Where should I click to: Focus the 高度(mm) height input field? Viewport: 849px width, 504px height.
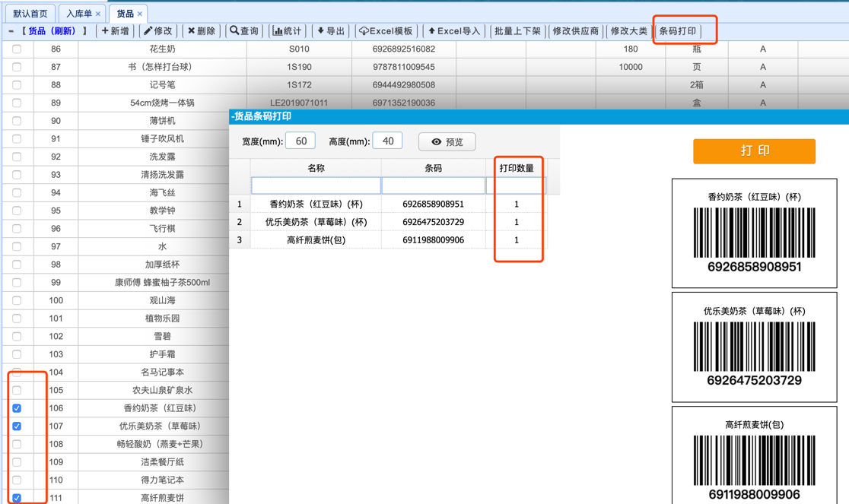coord(388,141)
